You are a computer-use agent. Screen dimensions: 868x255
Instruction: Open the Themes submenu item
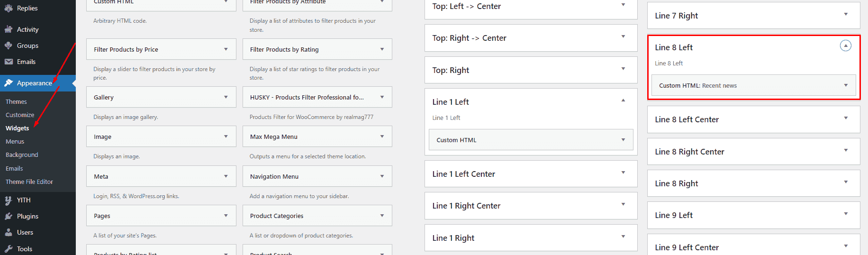pyautogui.click(x=16, y=101)
